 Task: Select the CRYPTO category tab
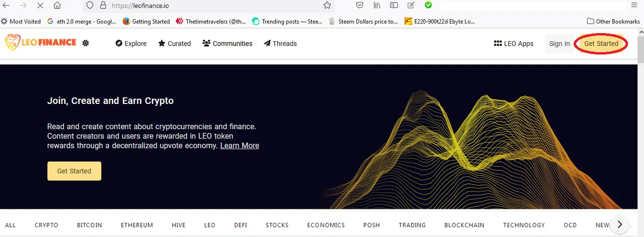46,225
